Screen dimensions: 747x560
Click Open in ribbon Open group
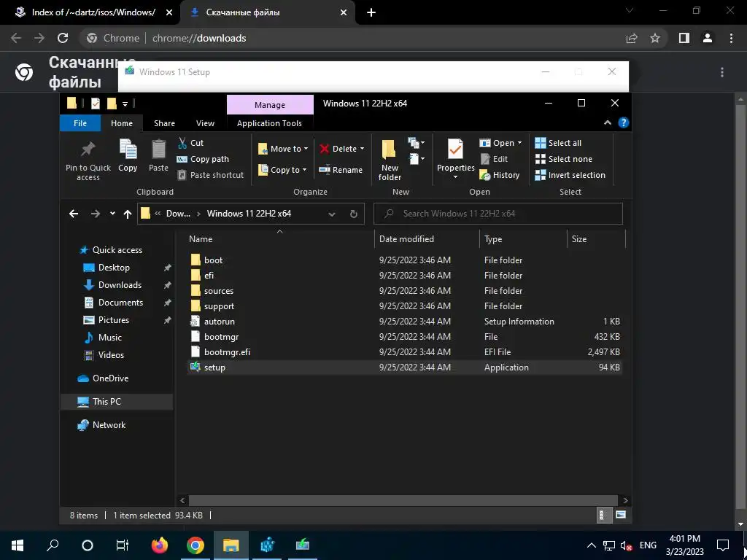point(500,143)
